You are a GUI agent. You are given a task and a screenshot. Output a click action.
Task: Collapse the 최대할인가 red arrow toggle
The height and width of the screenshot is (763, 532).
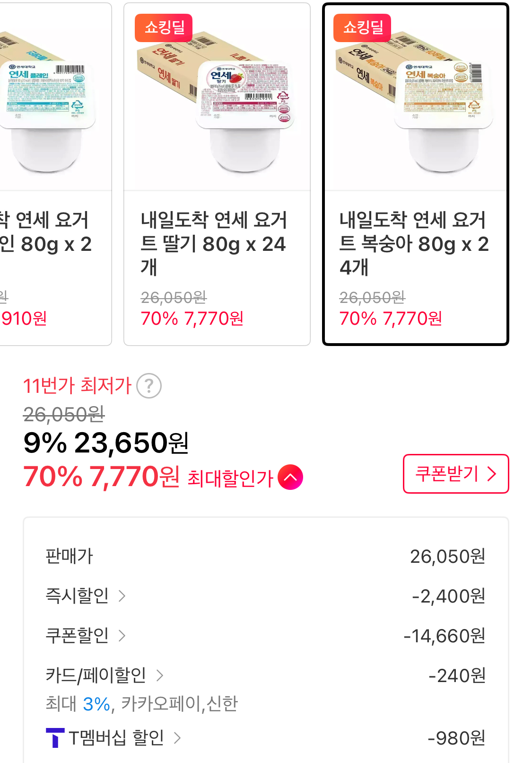point(290,478)
